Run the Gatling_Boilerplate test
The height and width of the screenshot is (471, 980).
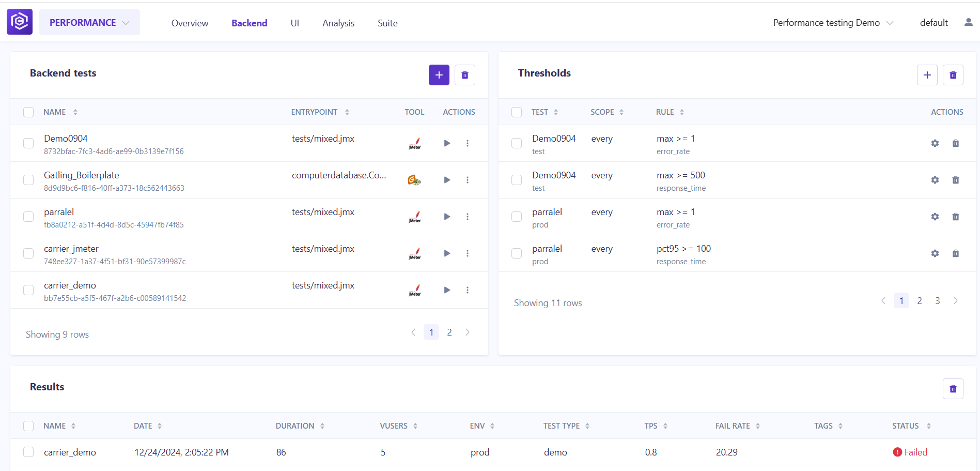(x=447, y=180)
